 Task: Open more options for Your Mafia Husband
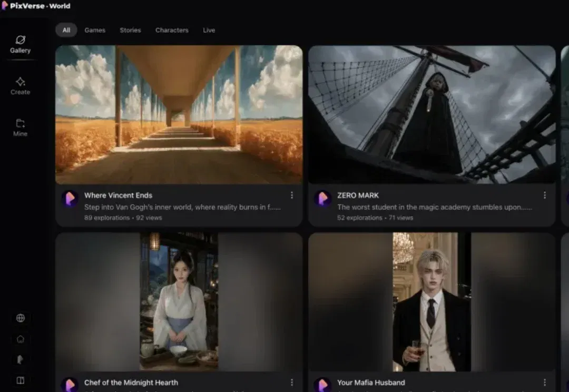coord(545,383)
